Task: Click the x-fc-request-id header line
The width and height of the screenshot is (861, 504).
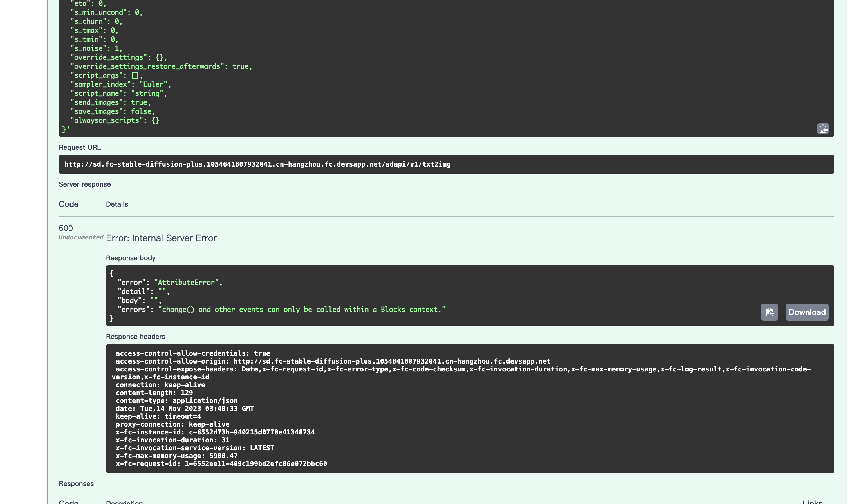Action: click(x=221, y=464)
